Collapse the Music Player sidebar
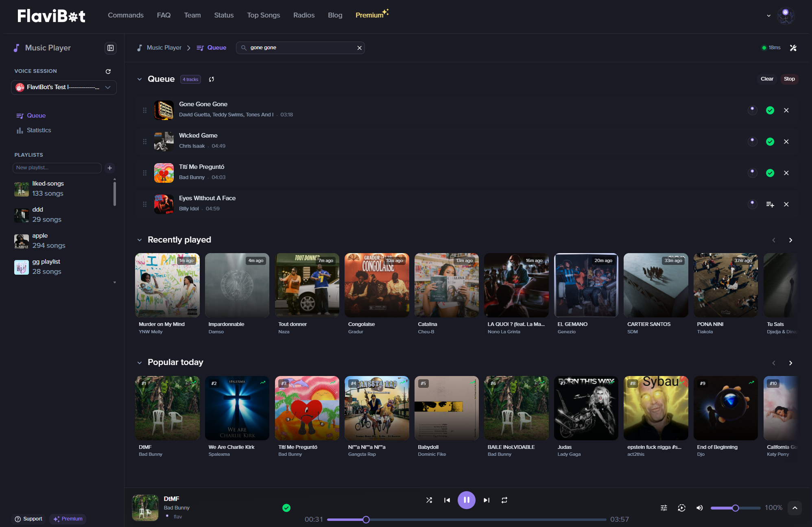Viewport: 812px width, 527px height. click(x=110, y=48)
